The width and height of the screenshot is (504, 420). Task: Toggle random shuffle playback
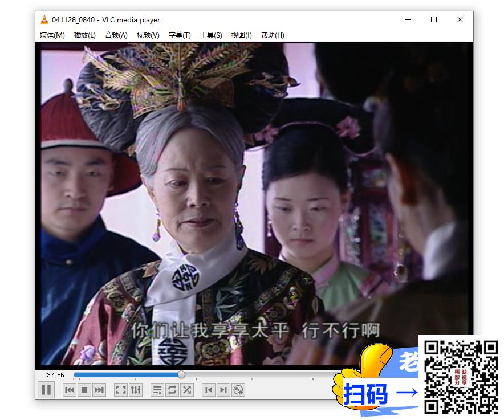click(187, 390)
